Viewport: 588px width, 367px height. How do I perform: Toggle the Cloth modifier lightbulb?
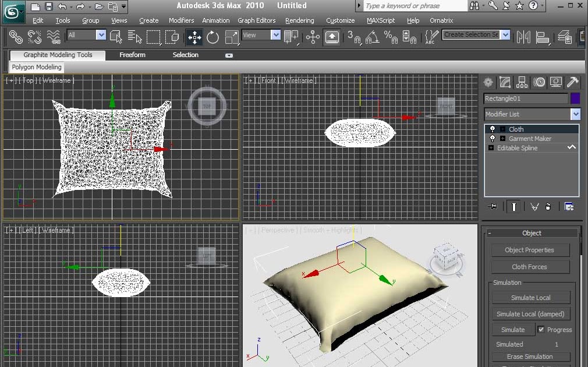493,129
